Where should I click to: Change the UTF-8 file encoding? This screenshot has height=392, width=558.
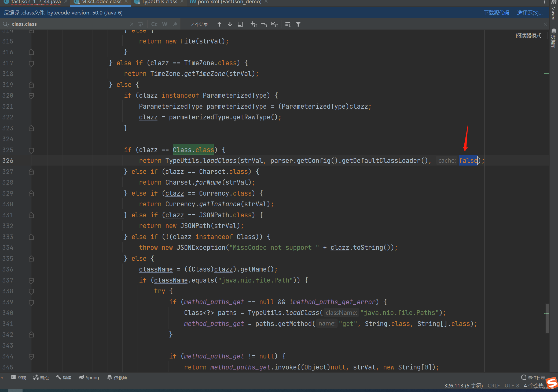click(x=512, y=386)
